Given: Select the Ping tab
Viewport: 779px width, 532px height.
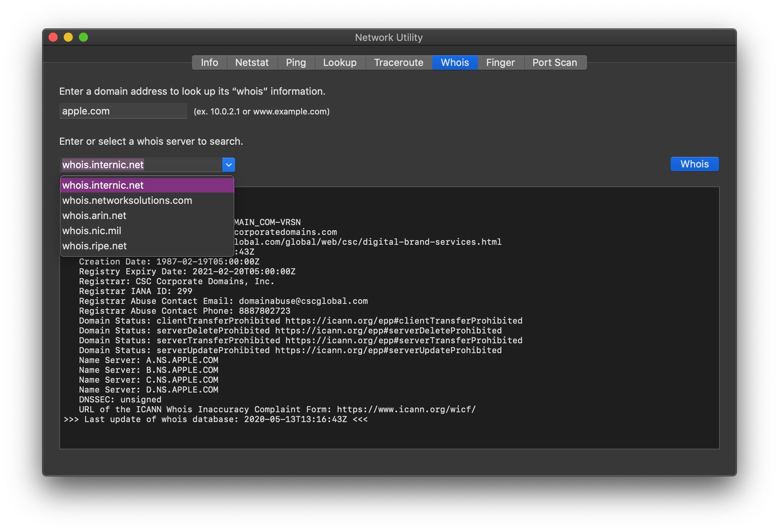Looking at the screenshot, I should [x=296, y=63].
